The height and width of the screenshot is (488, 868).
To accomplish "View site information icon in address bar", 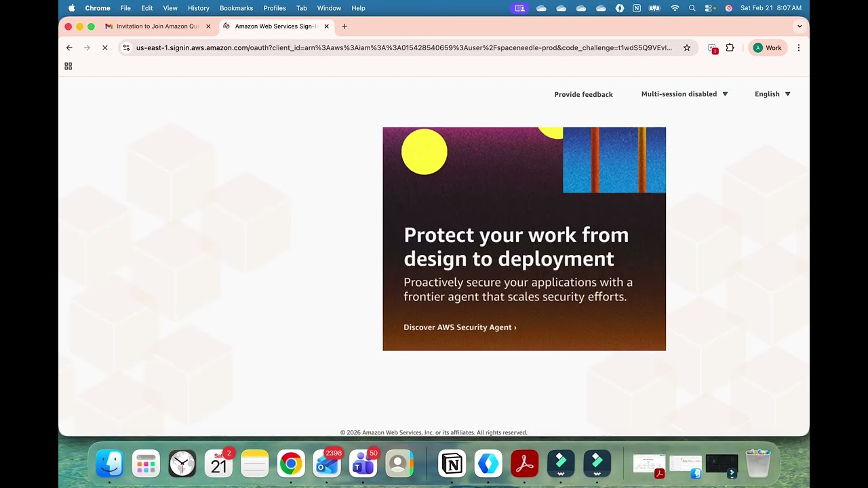I will click(x=126, y=47).
